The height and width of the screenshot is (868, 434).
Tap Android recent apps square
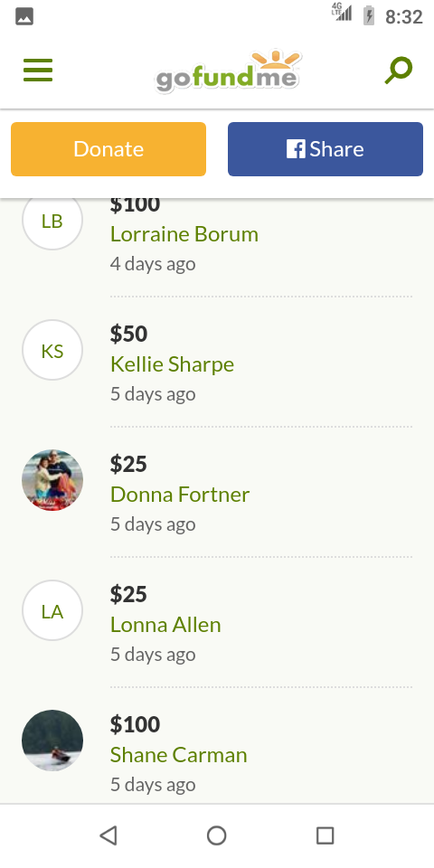coord(325,835)
